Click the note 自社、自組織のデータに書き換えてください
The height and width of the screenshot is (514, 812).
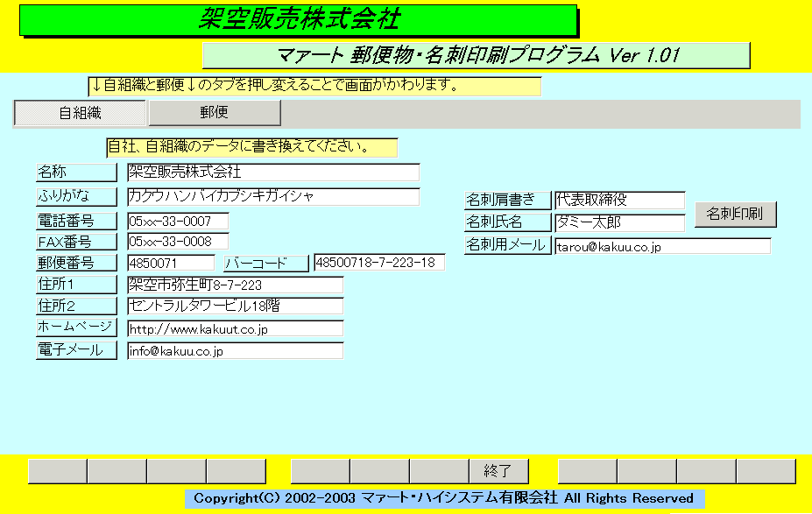252,147
